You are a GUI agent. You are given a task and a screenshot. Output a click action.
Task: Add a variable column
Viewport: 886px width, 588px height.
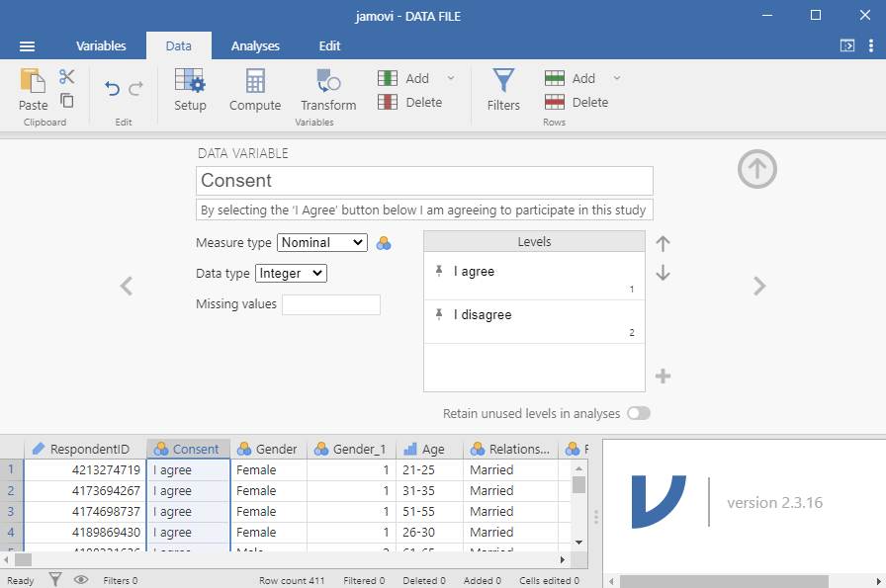pos(404,78)
